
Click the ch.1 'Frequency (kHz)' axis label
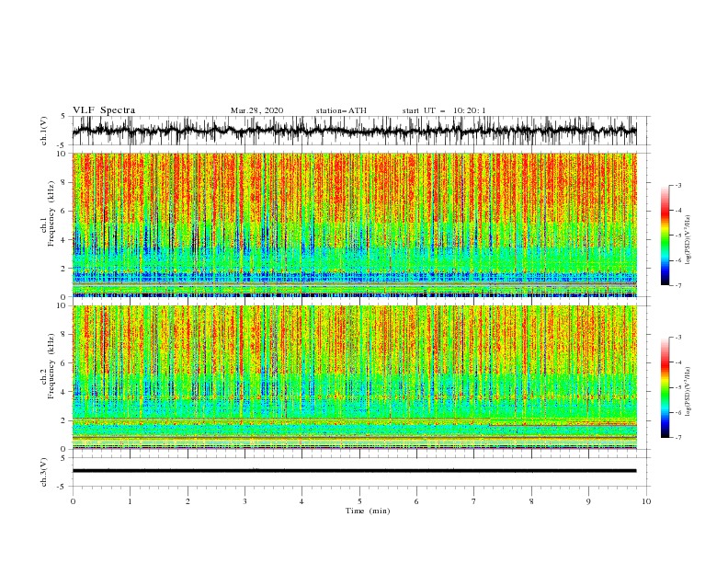tap(51, 213)
